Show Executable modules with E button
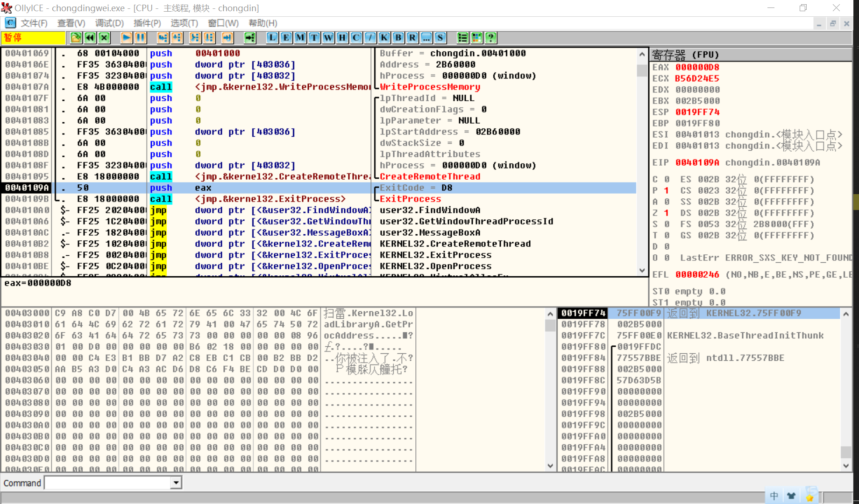 (286, 38)
